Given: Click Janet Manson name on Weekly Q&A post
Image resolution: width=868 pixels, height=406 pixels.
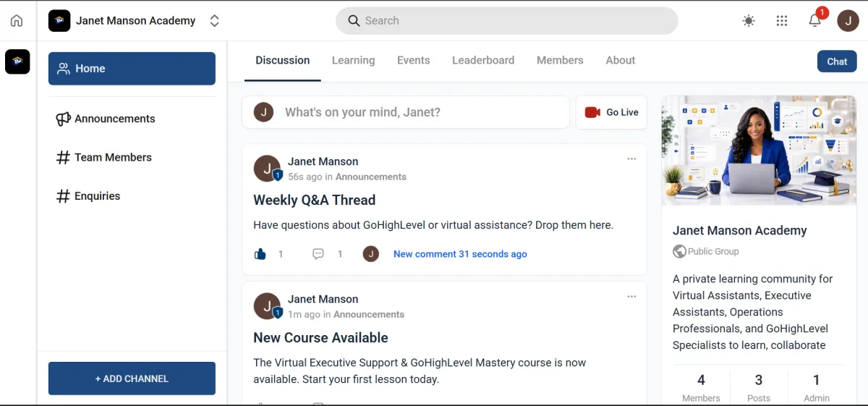Looking at the screenshot, I should pos(323,161).
